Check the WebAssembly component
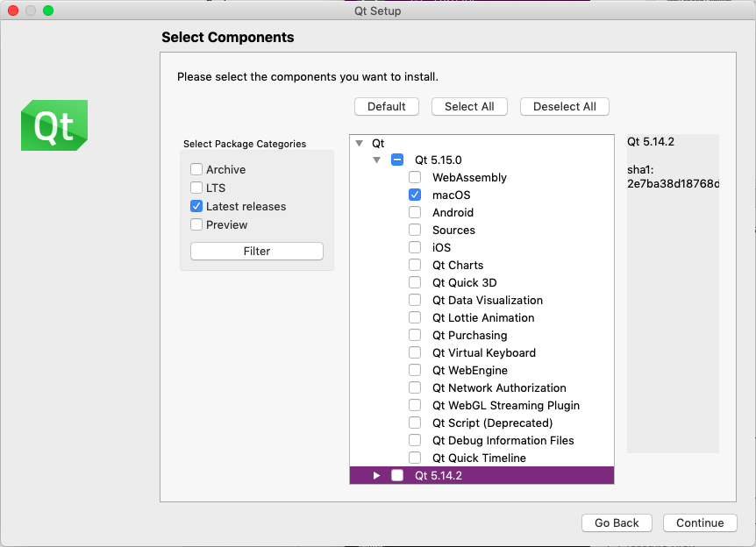756x547 pixels. pos(415,177)
